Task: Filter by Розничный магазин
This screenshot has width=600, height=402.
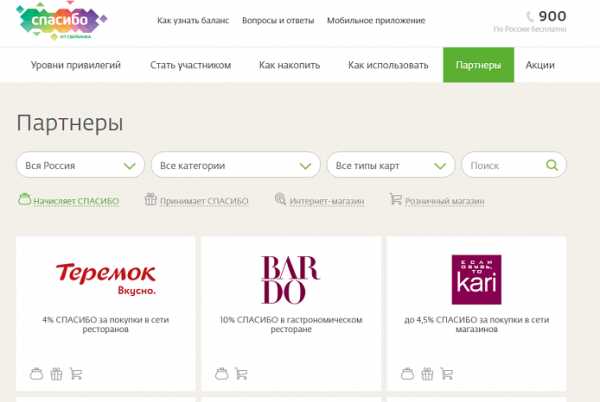Action: pyautogui.click(x=445, y=201)
